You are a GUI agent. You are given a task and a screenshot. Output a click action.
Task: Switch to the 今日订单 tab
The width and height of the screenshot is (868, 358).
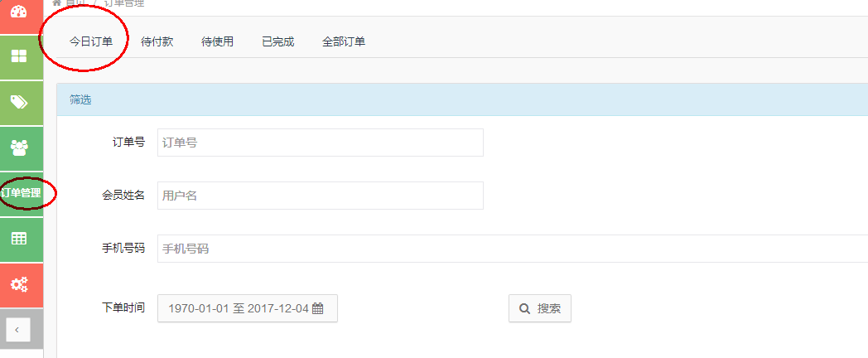click(91, 41)
